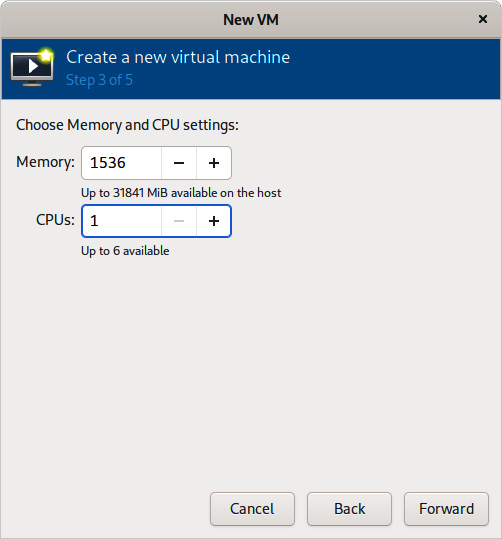
Task: Click the Up to 6 available hint
Action: 125,251
